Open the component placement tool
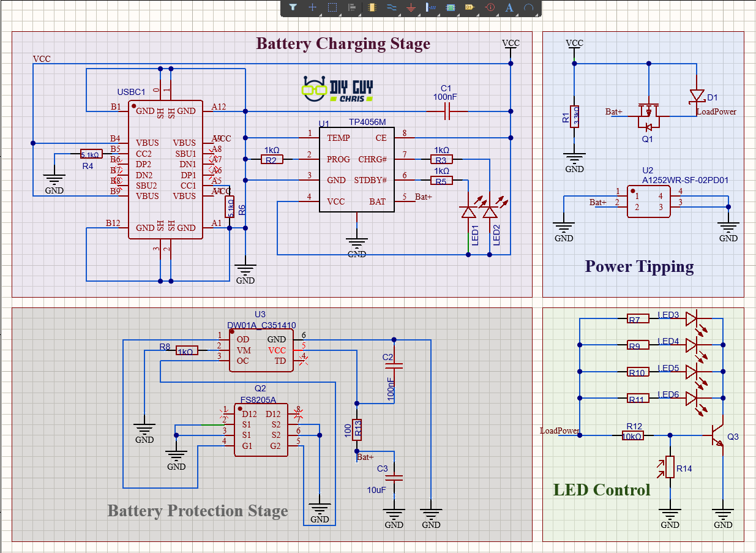Screen dimensions: 756x553 [372, 8]
